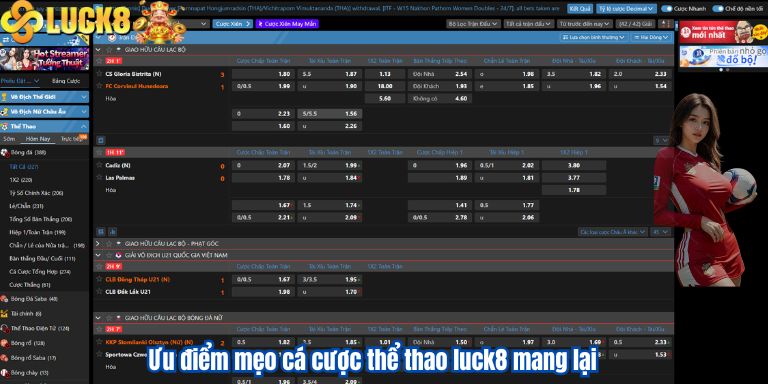Star the 1H 11' match header row
Screen dimensions: 768x384
point(99,152)
